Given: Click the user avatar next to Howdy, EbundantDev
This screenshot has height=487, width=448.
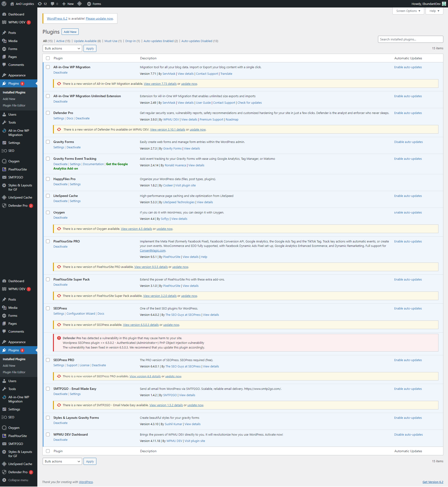Looking at the screenshot, I should click(x=444, y=4).
